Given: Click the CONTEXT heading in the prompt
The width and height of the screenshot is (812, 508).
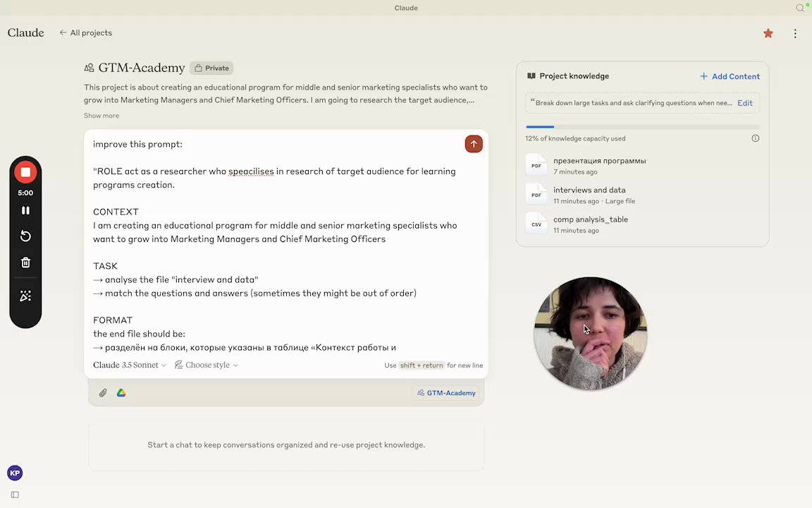Looking at the screenshot, I should click(x=116, y=212).
